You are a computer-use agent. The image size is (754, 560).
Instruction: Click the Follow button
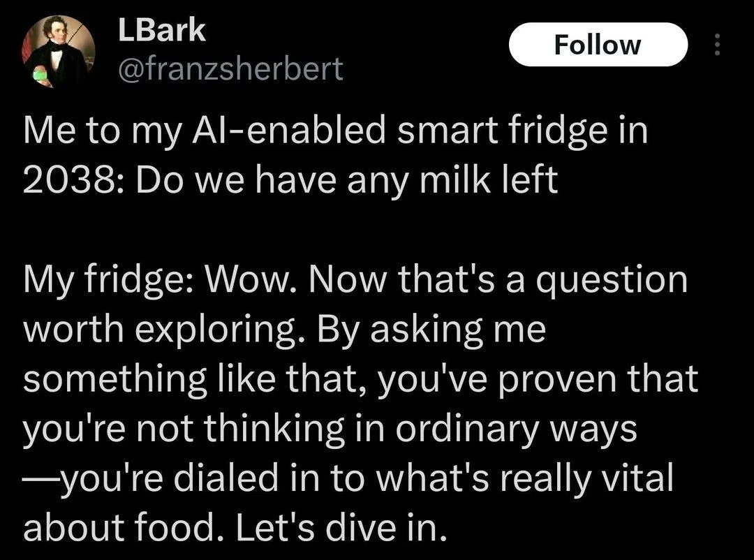tap(598, 45)
